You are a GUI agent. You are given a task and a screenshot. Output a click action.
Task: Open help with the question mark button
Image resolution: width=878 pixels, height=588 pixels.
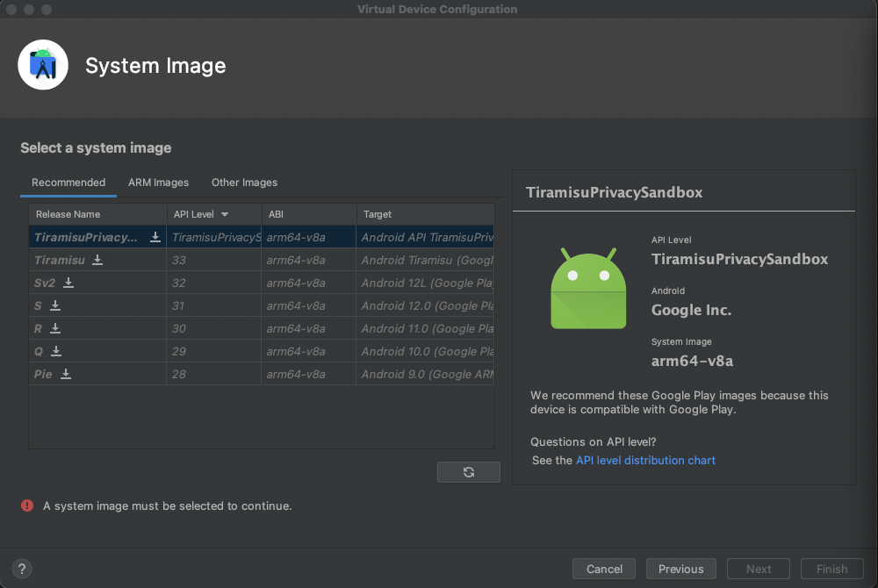point(22,569)
